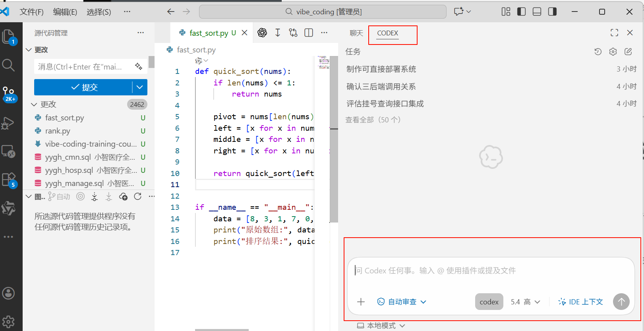Image resolution: width=644 pixels, height=331 pixels.
Task: Navigate forward with the right arrow
Action: [x=186, y=12]
